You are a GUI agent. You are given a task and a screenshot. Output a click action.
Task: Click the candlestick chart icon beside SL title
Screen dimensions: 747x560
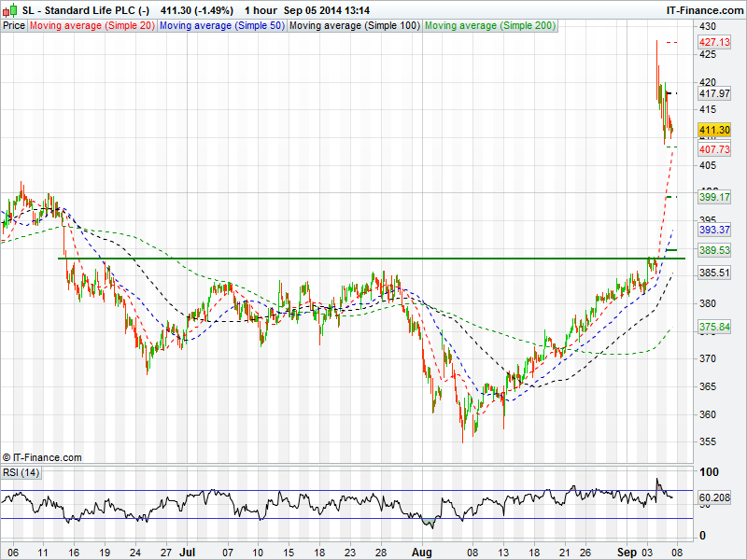(10, 9)
